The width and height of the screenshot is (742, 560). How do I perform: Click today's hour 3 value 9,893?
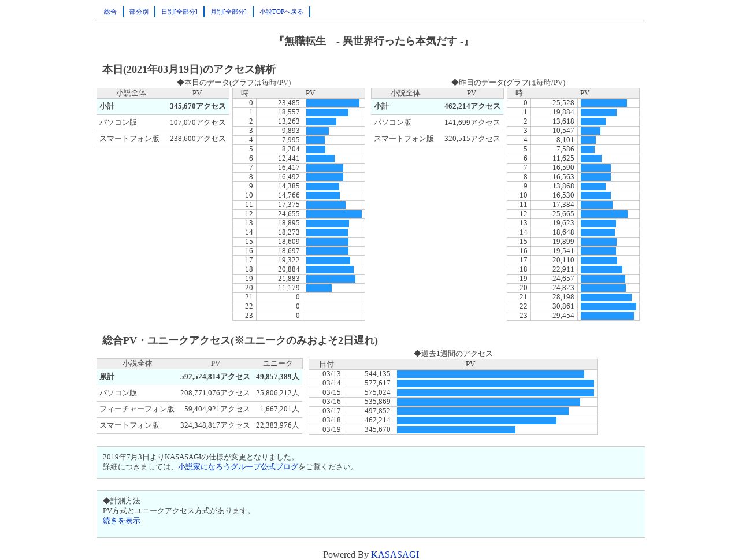coord(291,131)
